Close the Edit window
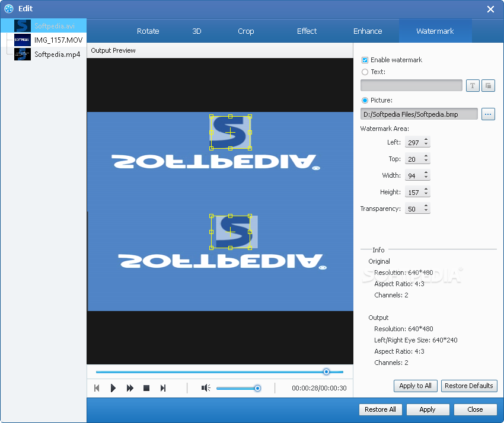 coord(490,9)
